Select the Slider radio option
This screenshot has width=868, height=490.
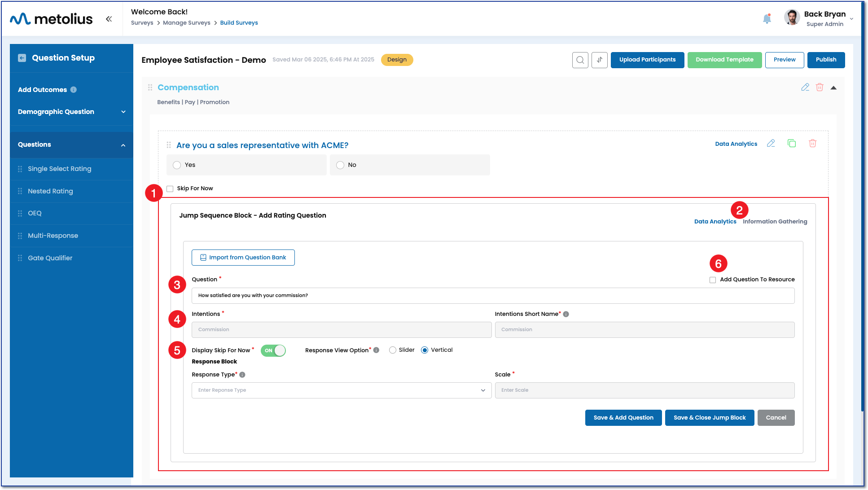pyautogui.click(x=393, y=350)
